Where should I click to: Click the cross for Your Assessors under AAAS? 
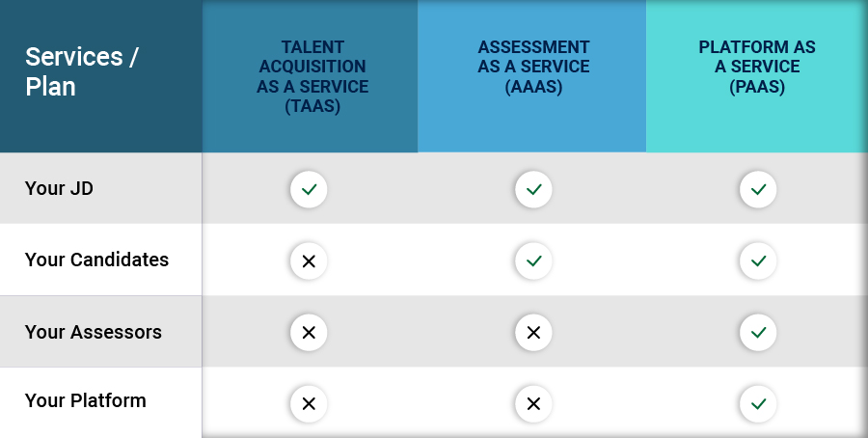tap(533, 332)
